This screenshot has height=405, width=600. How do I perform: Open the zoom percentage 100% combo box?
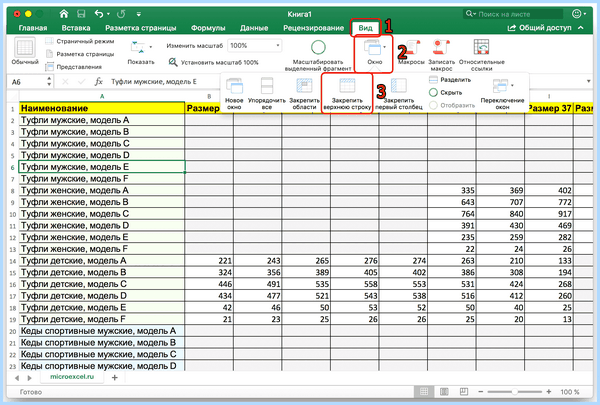coord(254,46)
